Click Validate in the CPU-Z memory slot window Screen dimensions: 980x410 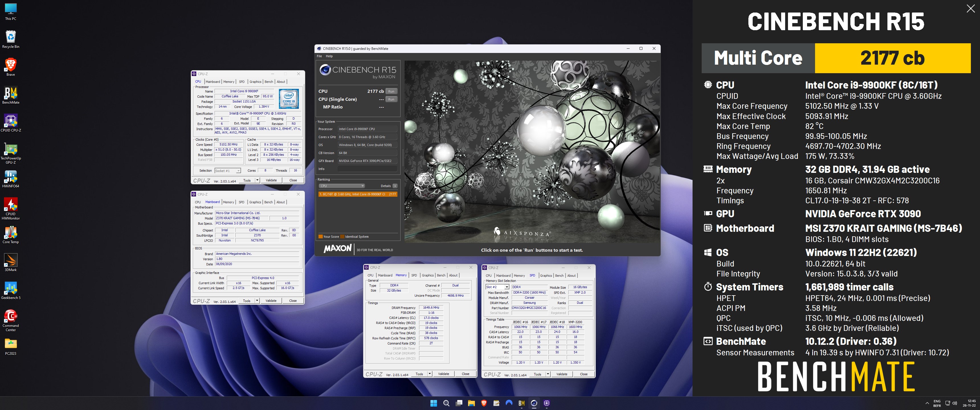pos(562,374)
